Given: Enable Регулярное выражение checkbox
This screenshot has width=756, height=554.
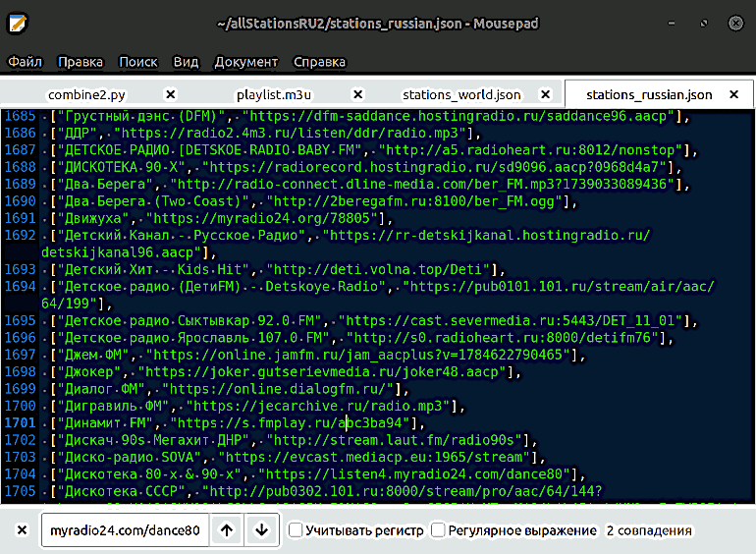Looking at the screenshot, I should [438, 530].
